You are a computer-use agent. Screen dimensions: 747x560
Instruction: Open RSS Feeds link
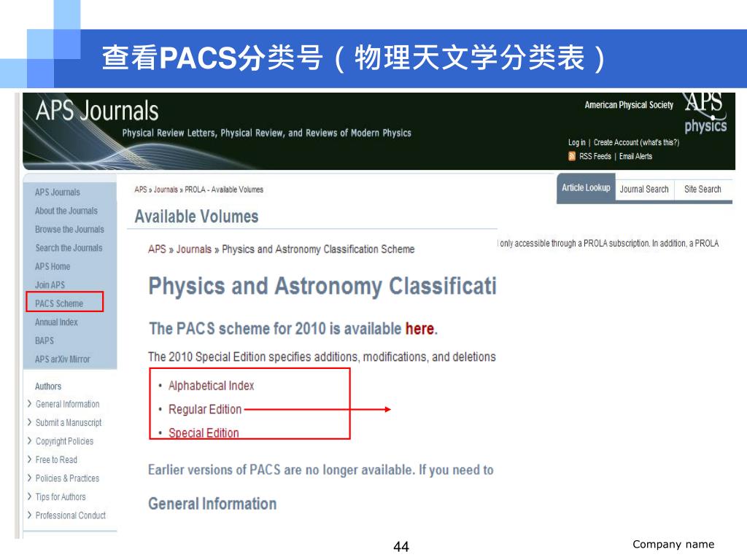pyautogui.click(x=595, y=156)
